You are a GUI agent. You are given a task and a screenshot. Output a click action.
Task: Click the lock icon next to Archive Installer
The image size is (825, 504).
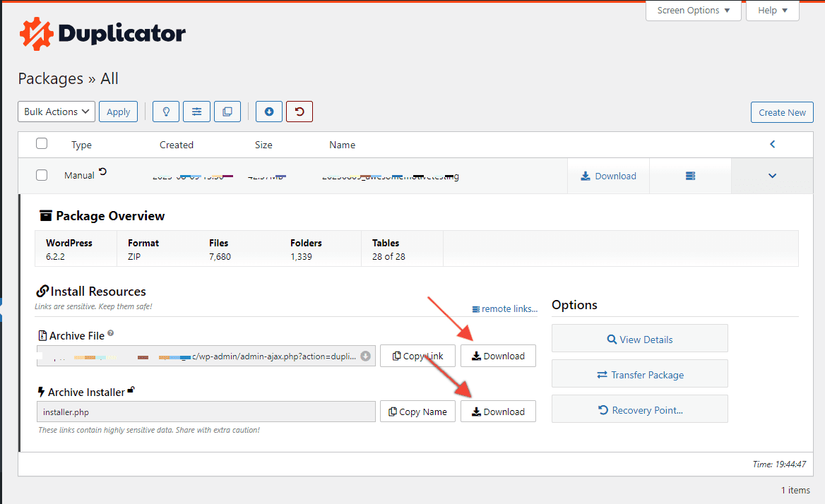131,390
